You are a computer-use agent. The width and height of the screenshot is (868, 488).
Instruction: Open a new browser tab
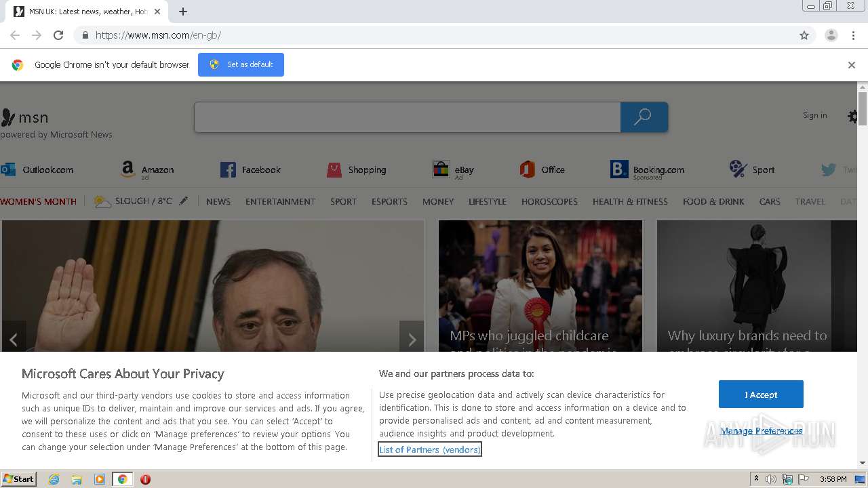click(x=183, y=12)
